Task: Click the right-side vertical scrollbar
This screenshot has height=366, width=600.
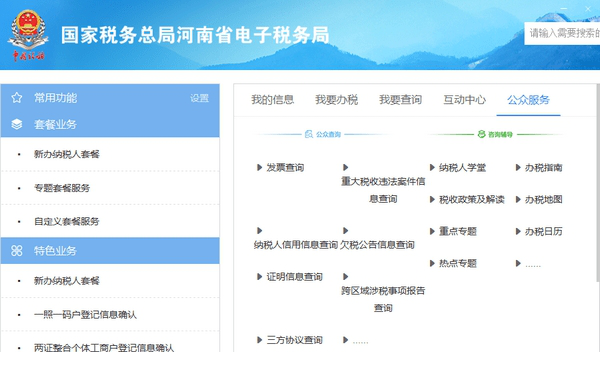Action: pos(598,183)
